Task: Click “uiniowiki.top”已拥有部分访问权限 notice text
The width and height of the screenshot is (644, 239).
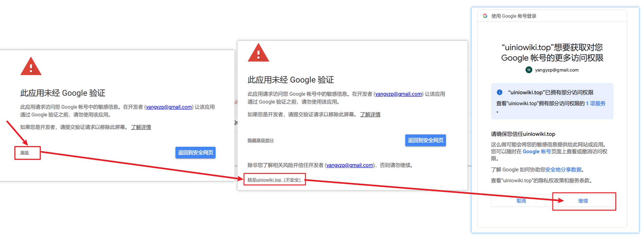Action: 551,92
